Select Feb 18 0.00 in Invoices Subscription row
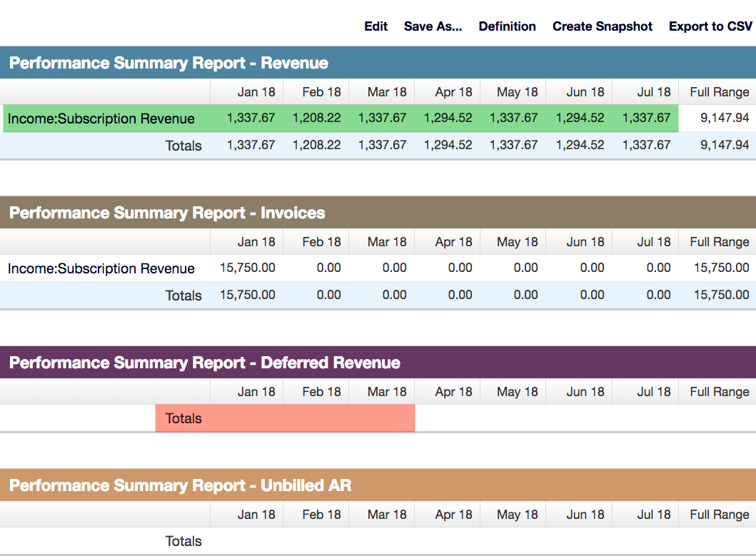The height and width of the screenshot is (556, 756). tap(329, 268)
